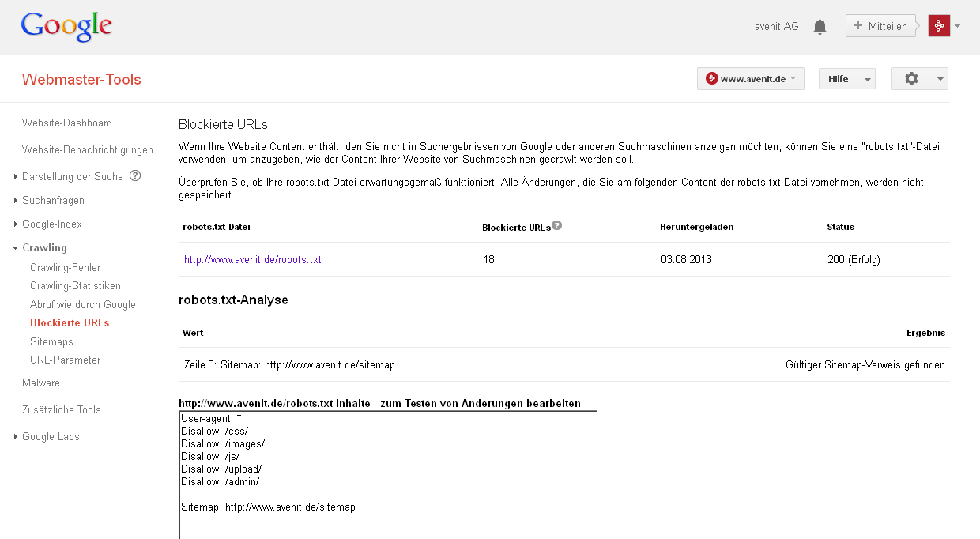Click Gültiger Sitemap-Verweis gefunden result
The height and width of the screenshot is (539, 980).
[865, 365]
